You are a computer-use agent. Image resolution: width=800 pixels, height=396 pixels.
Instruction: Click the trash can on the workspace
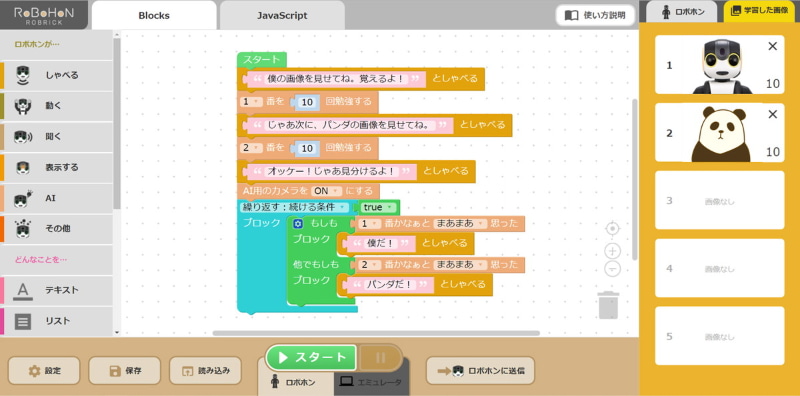[608, 305]
